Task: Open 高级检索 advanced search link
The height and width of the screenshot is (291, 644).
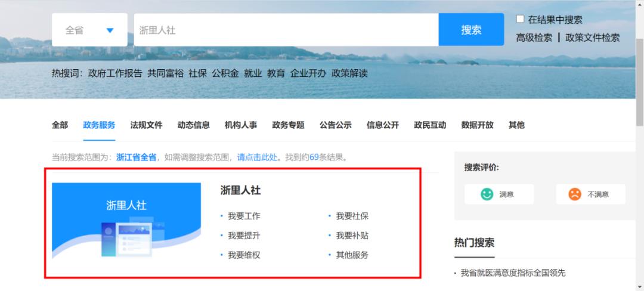Action: 534,38
